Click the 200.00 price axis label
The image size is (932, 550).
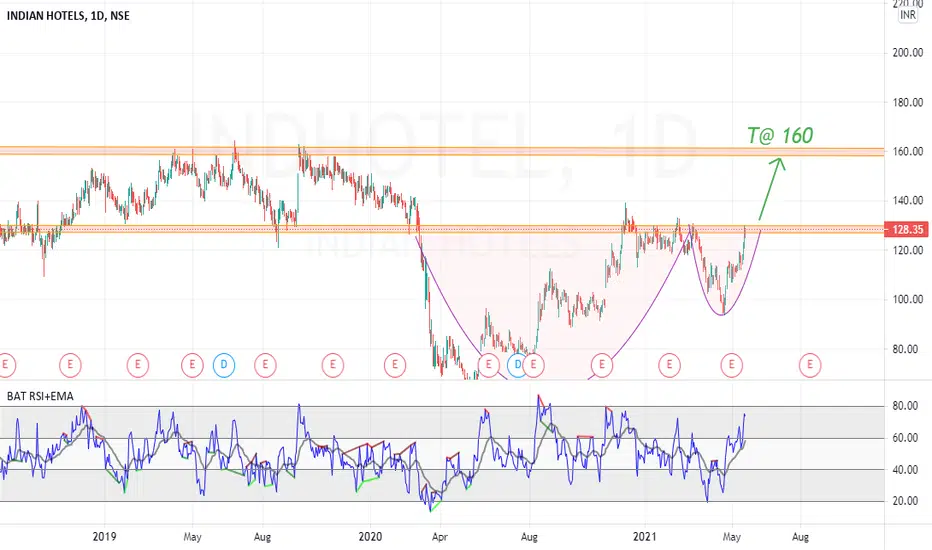click(x=908, y=52)
